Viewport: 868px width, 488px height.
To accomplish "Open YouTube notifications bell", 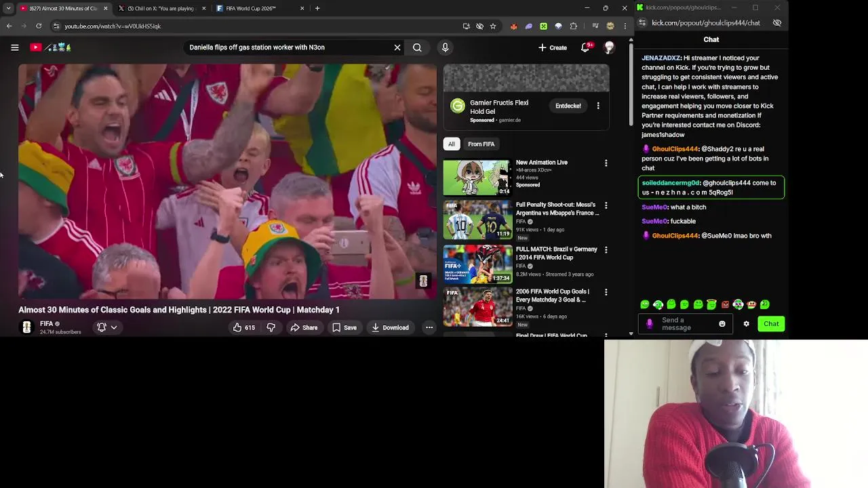I will [x=585, y=47].
